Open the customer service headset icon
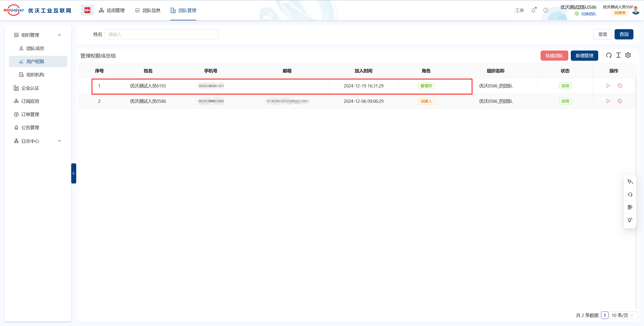 coord(630,195)
